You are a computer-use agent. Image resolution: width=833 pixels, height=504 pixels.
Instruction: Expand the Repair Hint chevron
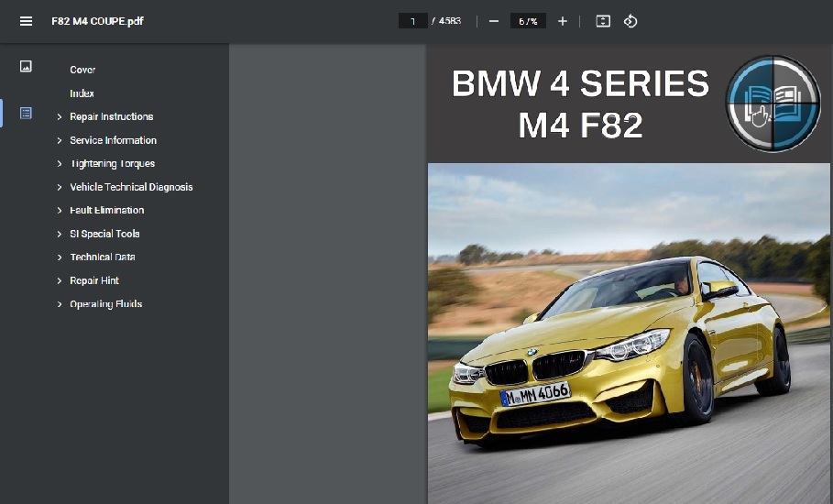coord(60,280)
